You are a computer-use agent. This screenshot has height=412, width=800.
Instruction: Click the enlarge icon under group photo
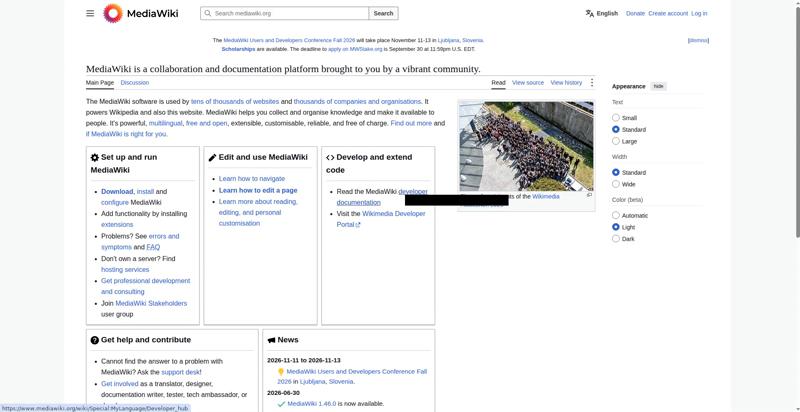point(589,195)
